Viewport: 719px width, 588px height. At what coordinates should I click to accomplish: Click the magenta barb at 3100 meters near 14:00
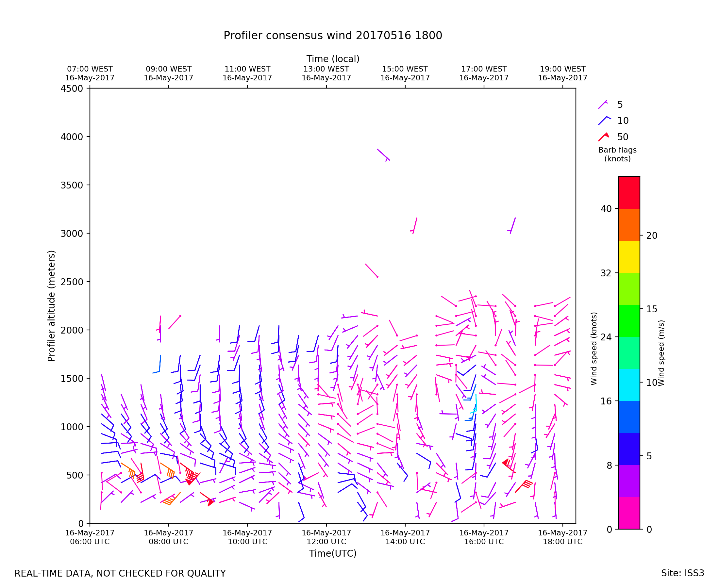pos(415,226)
